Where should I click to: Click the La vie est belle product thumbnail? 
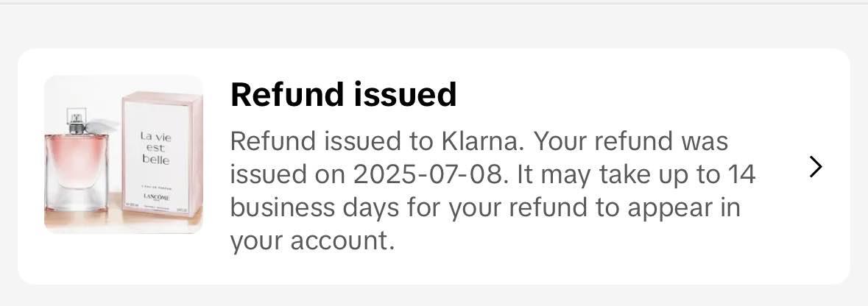(124, 154)
